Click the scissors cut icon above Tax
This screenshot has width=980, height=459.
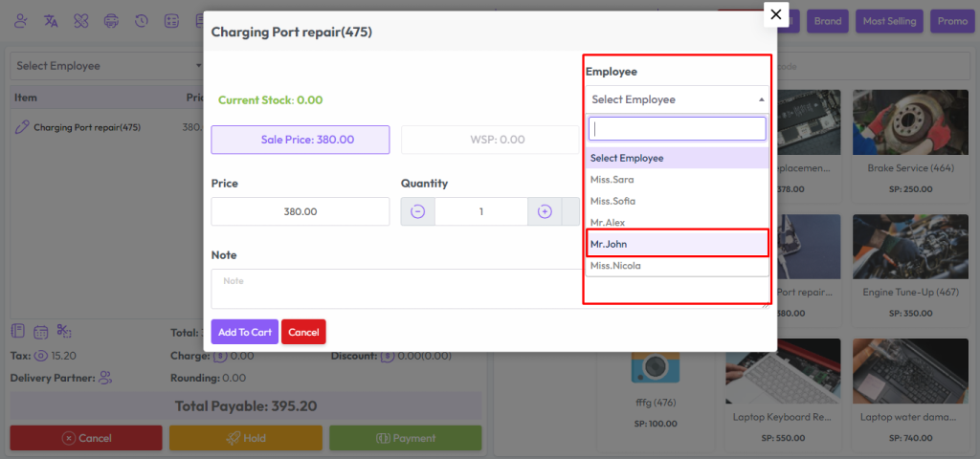(x=64, y=332)
